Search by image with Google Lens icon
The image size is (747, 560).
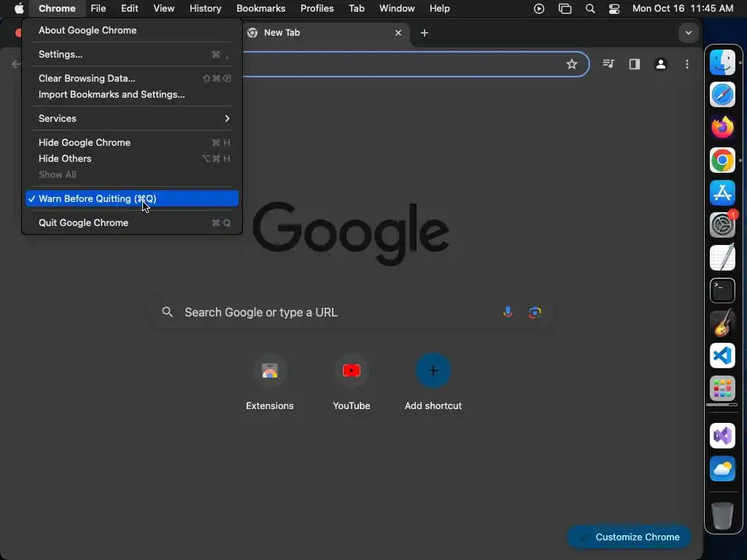535,312
